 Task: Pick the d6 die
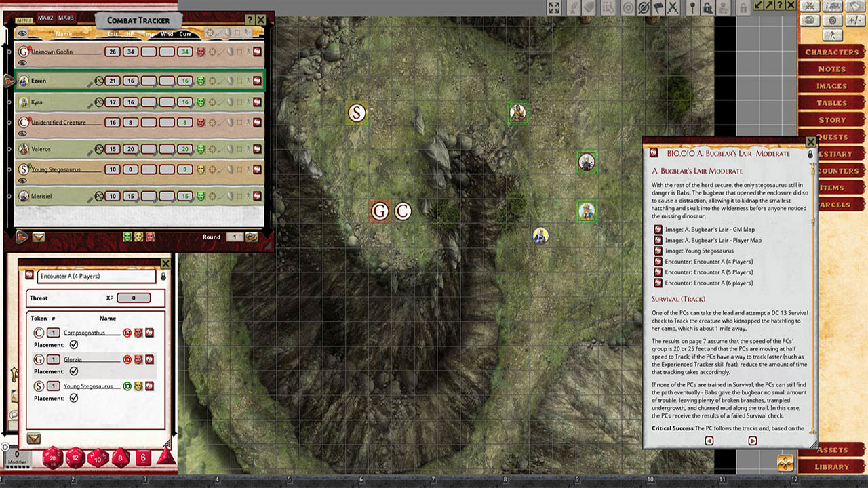point(142,457)
